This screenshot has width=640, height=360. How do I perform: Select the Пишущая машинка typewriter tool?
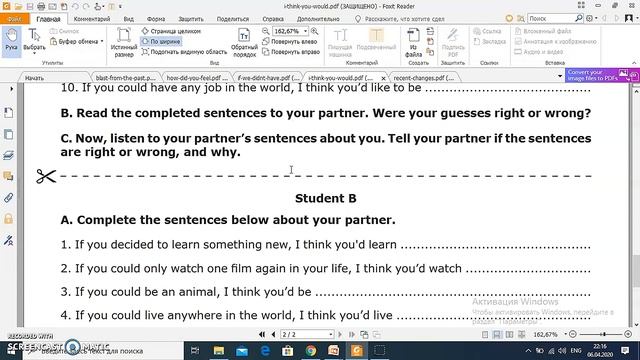click(x=340, y=42)
